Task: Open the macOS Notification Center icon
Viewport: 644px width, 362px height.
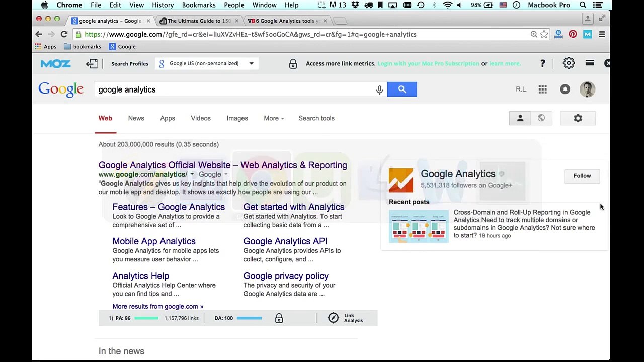Action: pos(599,5)
